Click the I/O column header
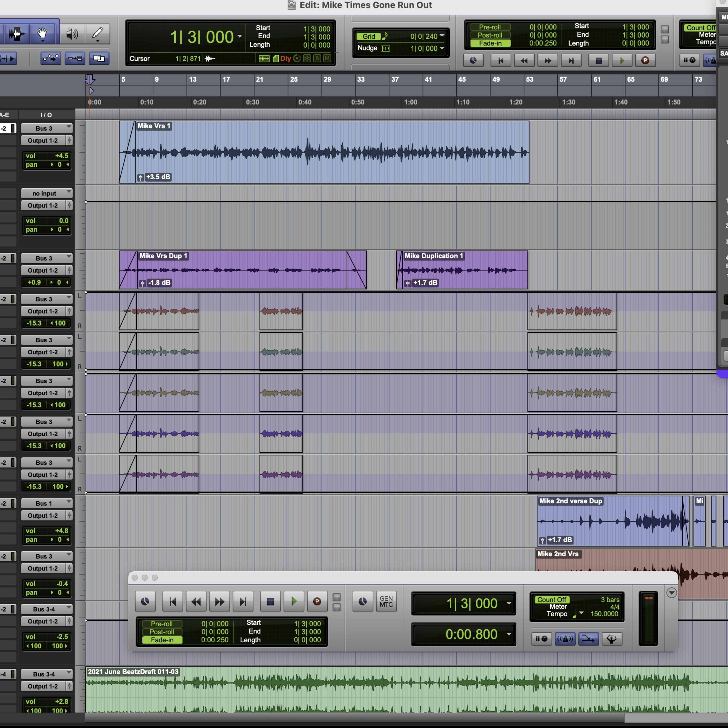728x728 pixels. click(46, 115)
